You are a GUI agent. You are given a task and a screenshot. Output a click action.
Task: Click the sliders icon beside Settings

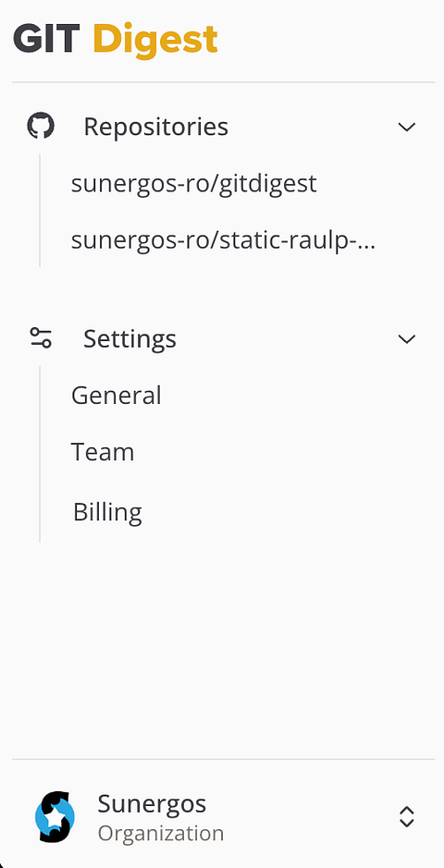click(41, 338)
